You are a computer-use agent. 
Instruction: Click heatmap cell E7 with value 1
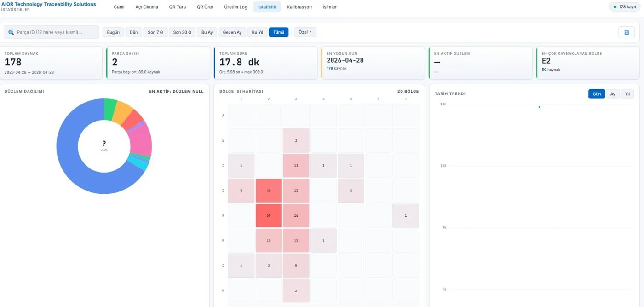click(x=406, y=215)
